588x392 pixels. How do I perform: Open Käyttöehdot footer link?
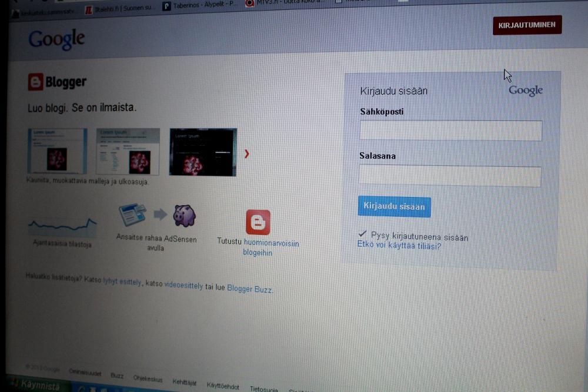click(x=223, y=386)
